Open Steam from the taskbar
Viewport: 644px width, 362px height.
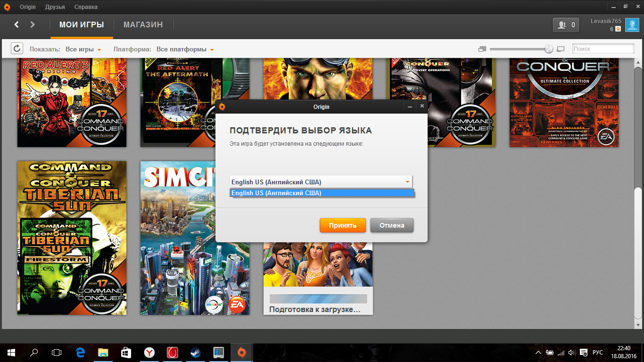coord(195,353)
